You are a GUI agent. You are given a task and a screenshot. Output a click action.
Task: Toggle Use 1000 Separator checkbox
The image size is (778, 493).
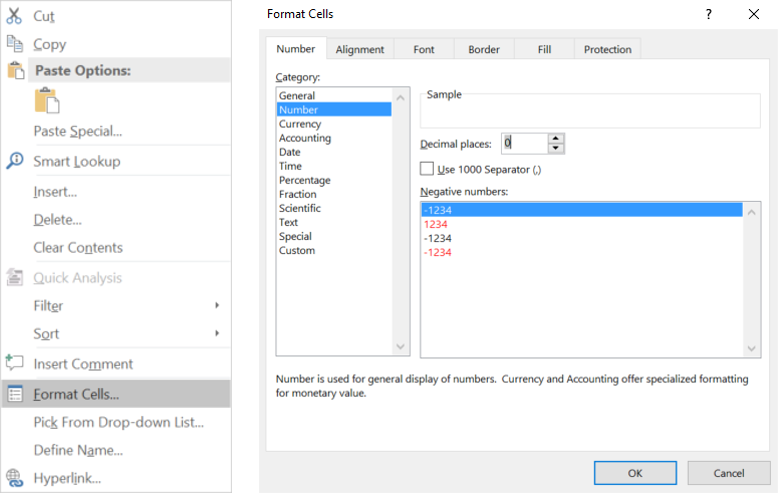pyautogui.click(x=427, y=169)
